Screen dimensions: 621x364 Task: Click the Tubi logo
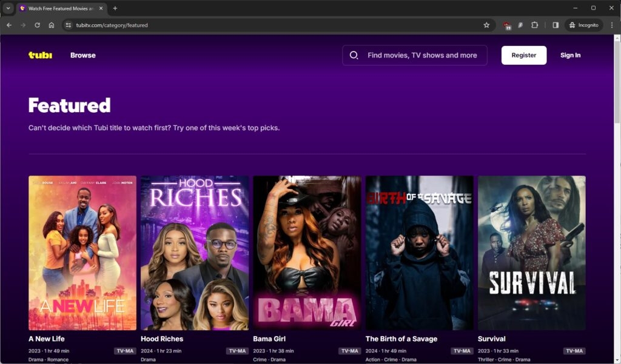pyautogui.click(x=40, y=55)
